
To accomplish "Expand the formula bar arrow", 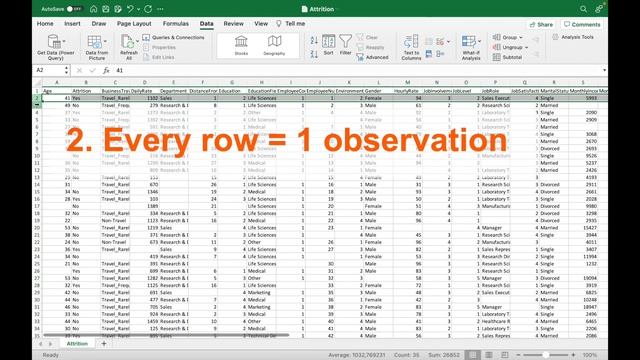I will coord(604,70).
